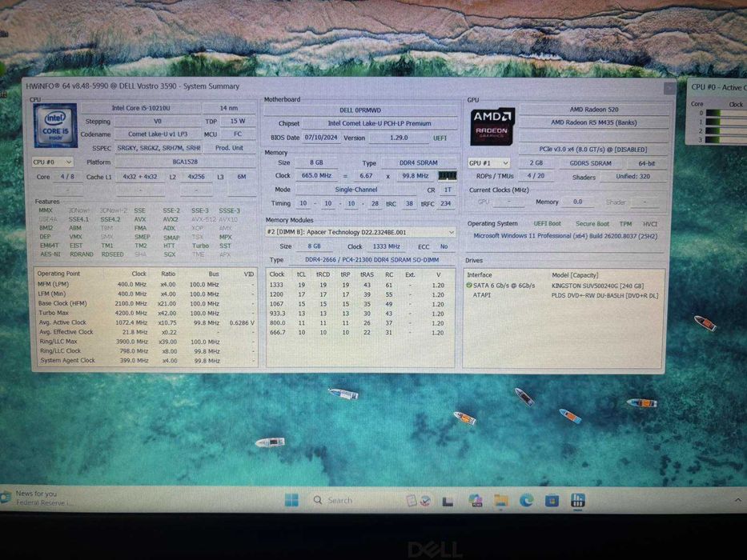Select the PLDS DVD+-RW DU-8A5LH drive entry

click(563, 295)
